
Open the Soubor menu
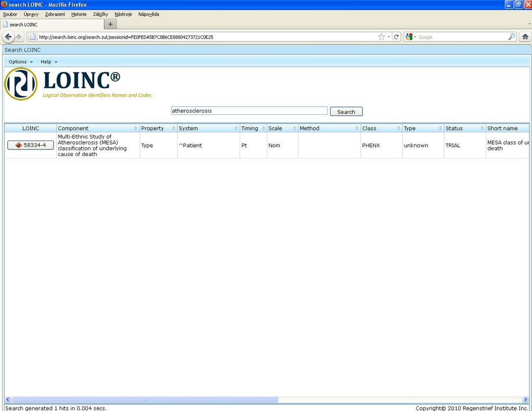[x=10, y=14]
